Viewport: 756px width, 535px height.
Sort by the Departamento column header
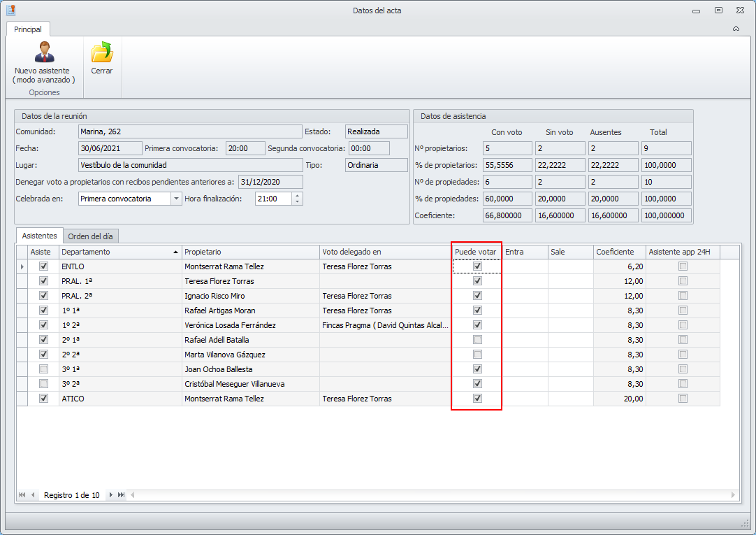(x=119, y=252)
